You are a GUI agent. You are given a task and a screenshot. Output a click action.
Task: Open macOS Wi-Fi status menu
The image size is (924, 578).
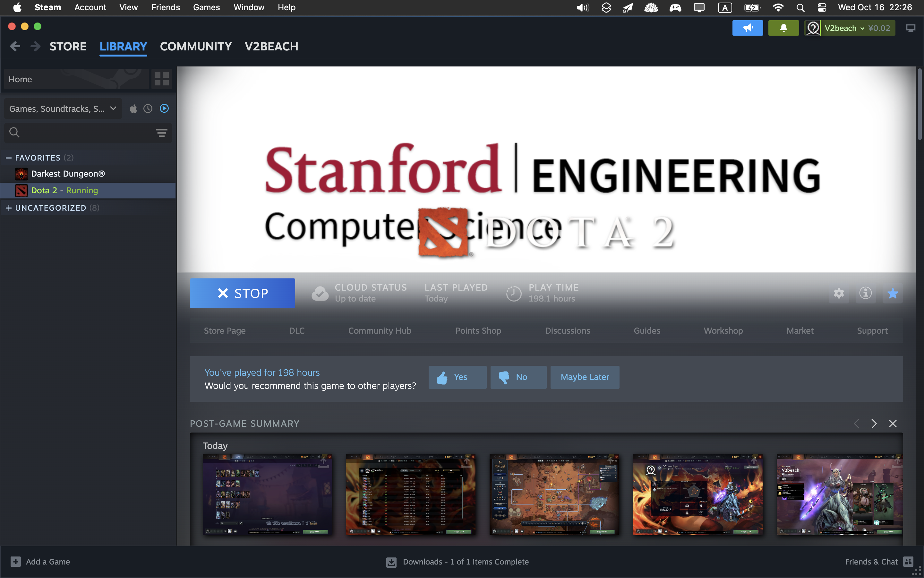pos(778,7)
